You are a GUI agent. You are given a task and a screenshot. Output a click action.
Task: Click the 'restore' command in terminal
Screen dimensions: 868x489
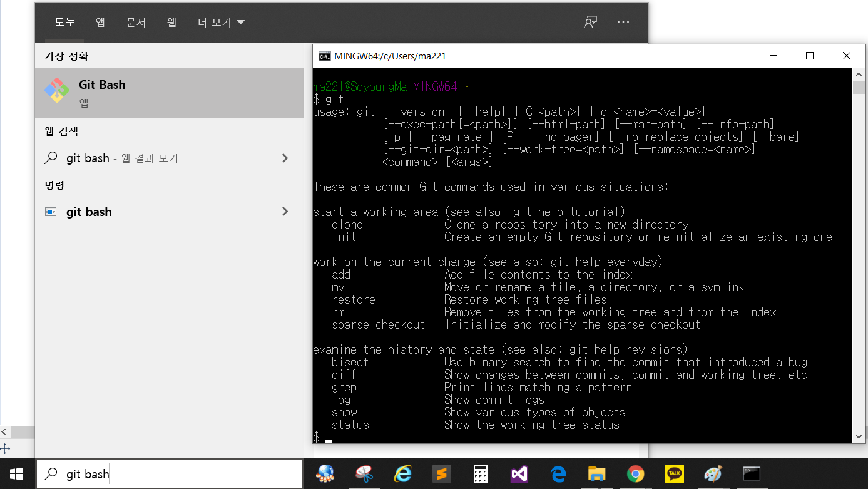tap(354, 299)
